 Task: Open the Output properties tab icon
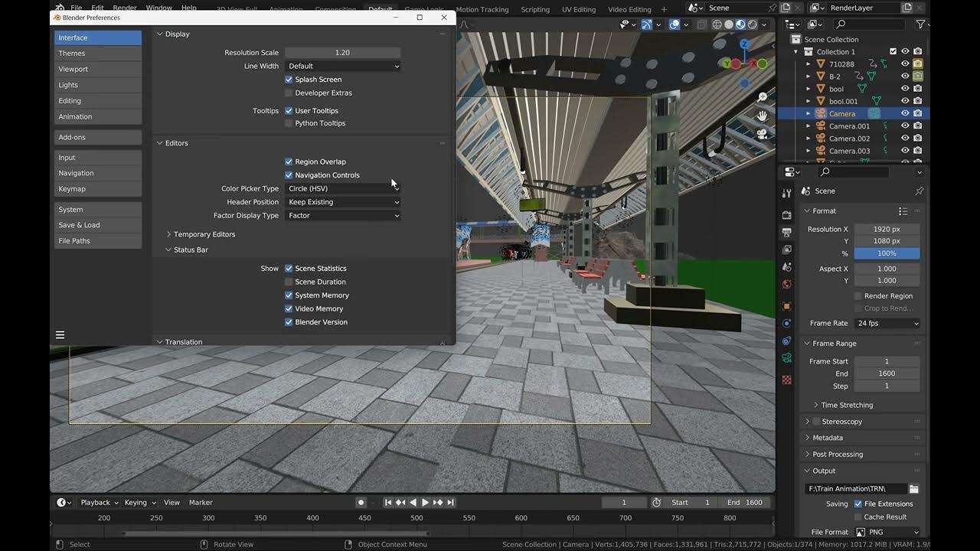click(x=786, y=232)
